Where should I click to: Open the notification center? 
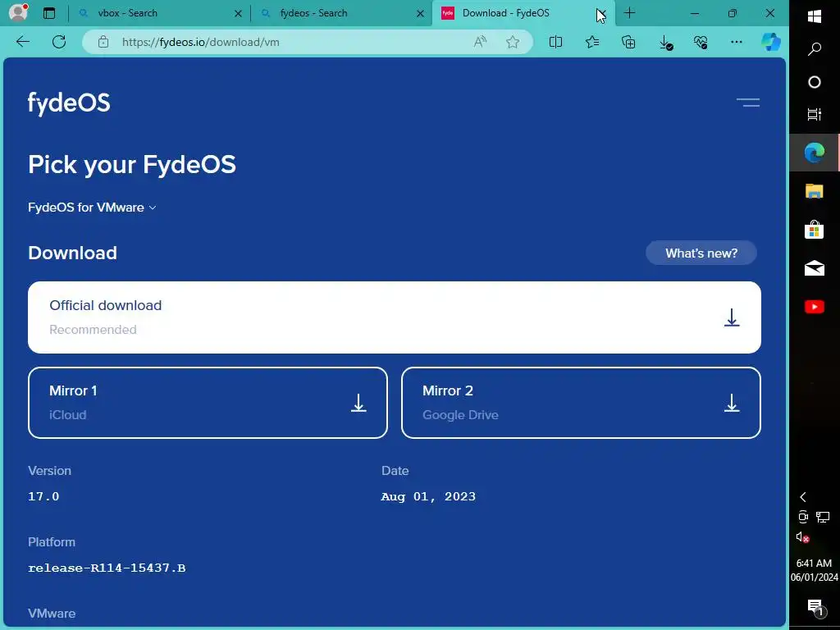click(x=815, y=607)
